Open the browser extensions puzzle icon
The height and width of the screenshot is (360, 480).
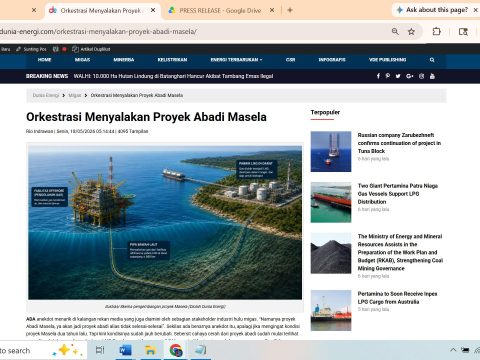click(436, 31)
